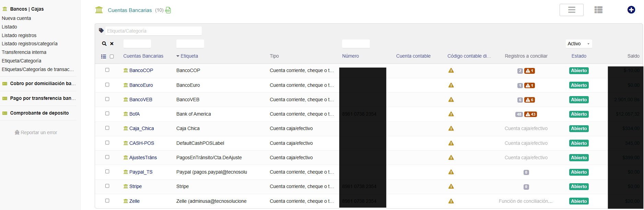Click the BofA orange 43 reconcile badge
This screenshot has width=644, height=210.
[530, 114]
